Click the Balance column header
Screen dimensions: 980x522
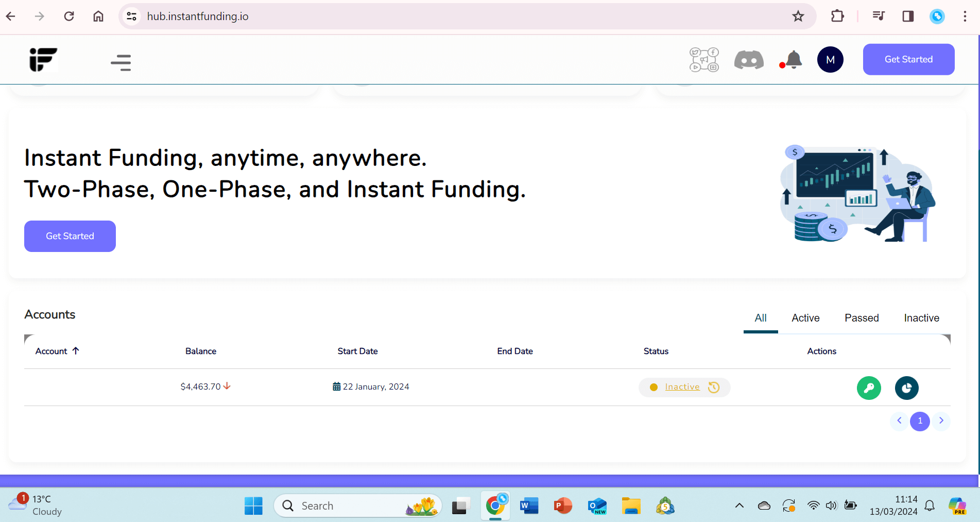(201, 351)
